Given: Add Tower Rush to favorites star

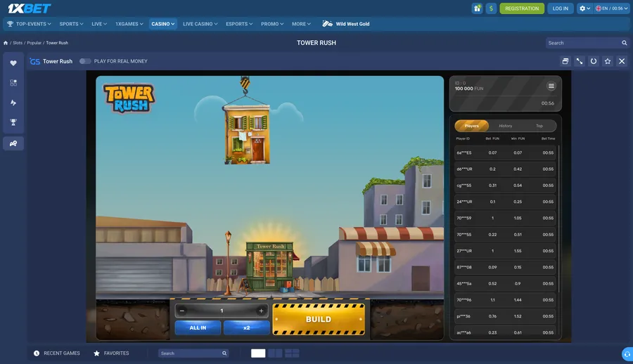Looking at the screenshot, I should click(608, 61).
